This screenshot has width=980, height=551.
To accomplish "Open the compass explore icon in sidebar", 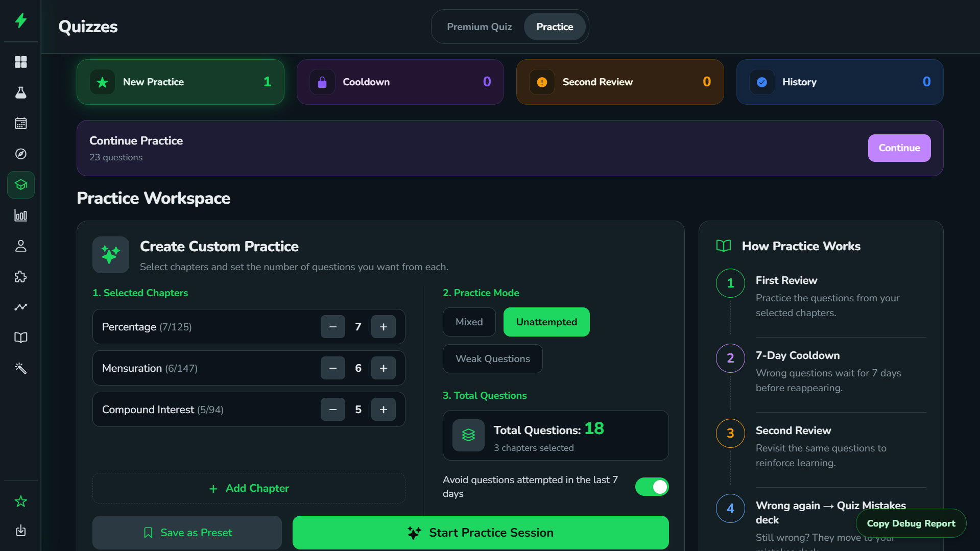I will [21, 154].
